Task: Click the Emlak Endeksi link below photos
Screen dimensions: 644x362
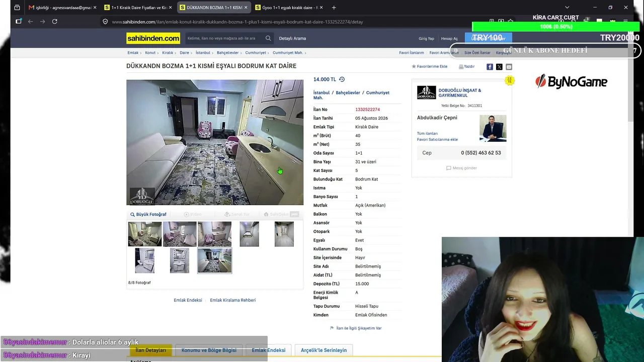Action: (x=188, y=300)
